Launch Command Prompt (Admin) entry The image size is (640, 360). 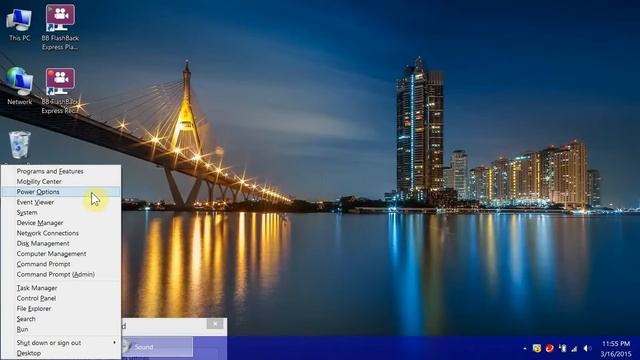(61, 274)
